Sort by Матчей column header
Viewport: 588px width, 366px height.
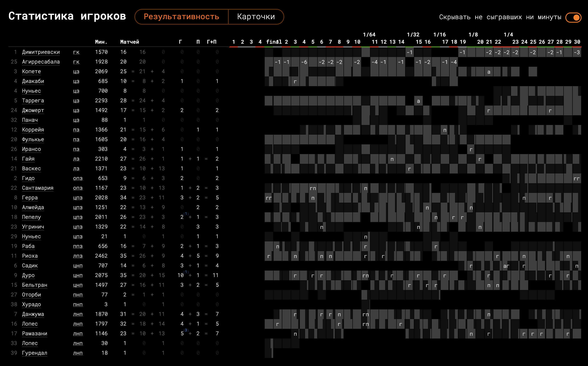coord(129,42)
